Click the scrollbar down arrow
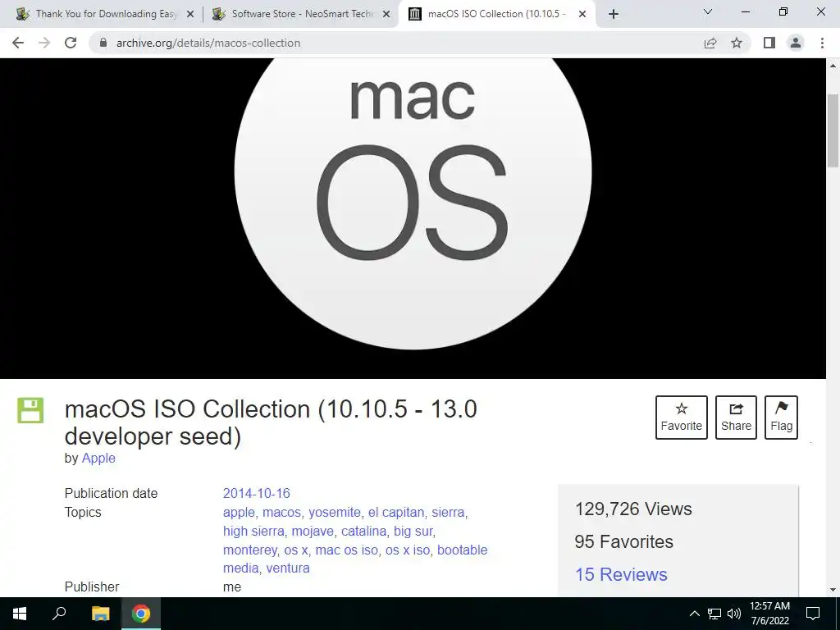840x630 pixels. pos(833,590)
